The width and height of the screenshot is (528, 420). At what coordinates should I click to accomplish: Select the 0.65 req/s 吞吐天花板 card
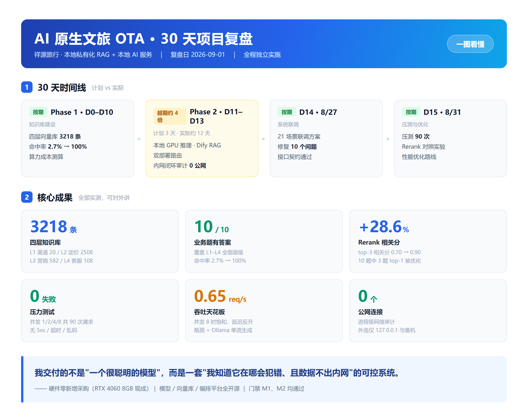264,310
